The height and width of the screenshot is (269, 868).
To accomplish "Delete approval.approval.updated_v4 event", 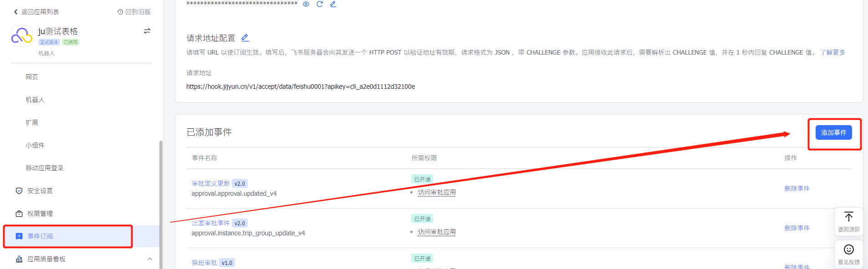I will coord(797,188).
